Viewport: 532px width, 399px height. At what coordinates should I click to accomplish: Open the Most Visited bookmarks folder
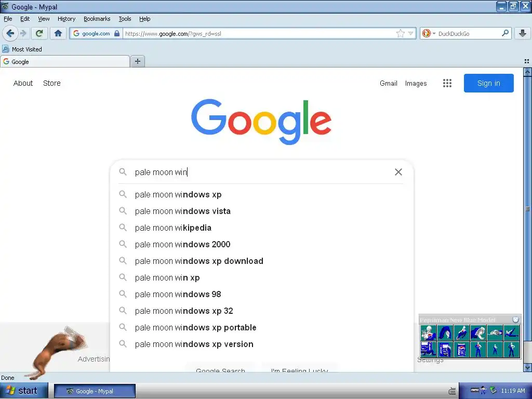click(x=22, y=49)
